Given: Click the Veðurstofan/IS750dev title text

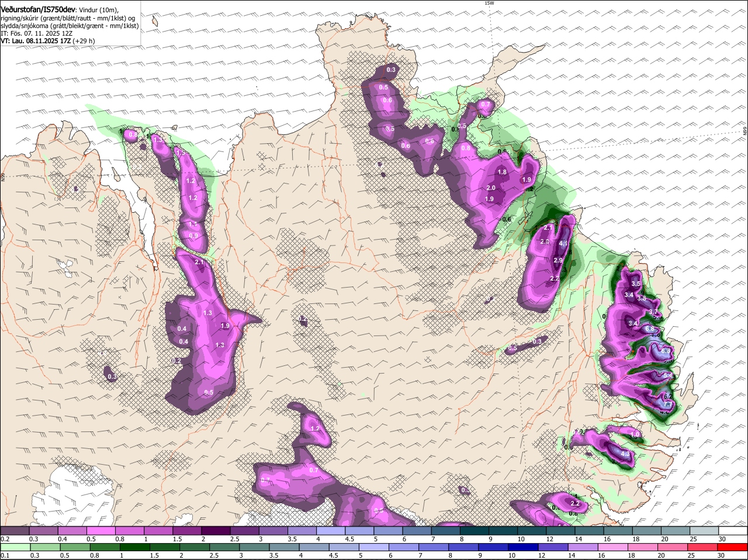Looking at the screenshot, I should [x=38, y=9].
